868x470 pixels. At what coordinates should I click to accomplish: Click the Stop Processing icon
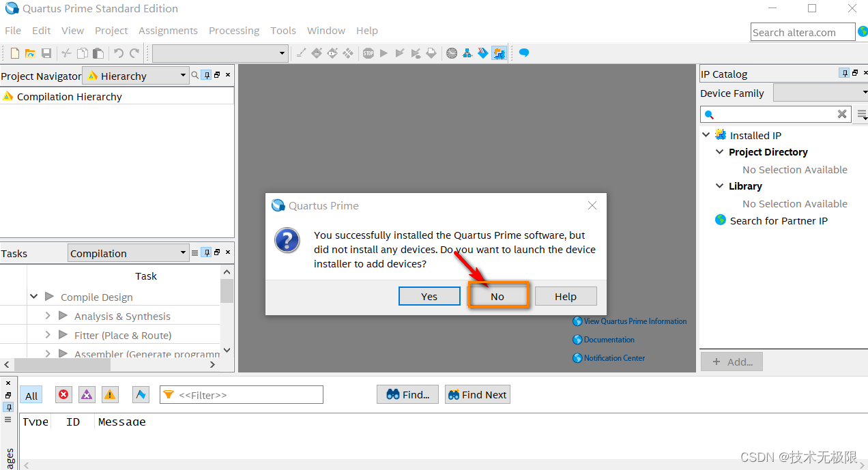coord(368,53)
